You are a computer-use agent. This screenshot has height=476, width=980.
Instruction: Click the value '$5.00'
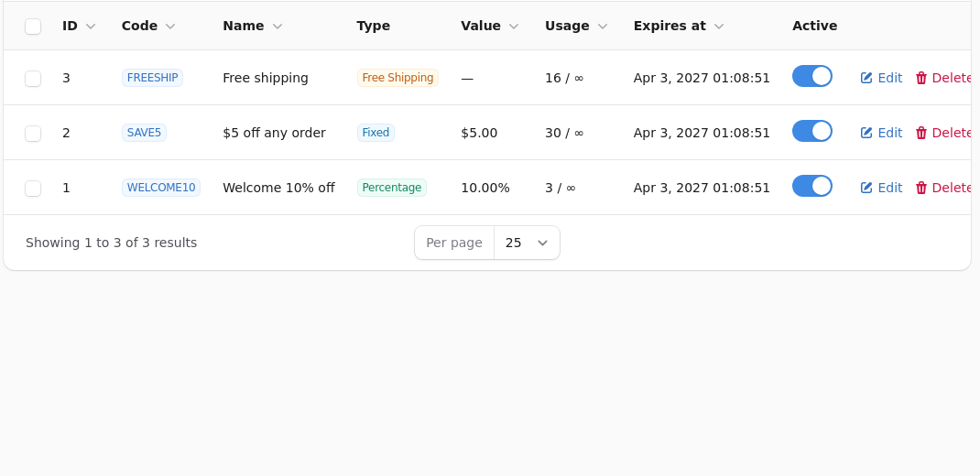pyautogui.click(x=479, y=133)
